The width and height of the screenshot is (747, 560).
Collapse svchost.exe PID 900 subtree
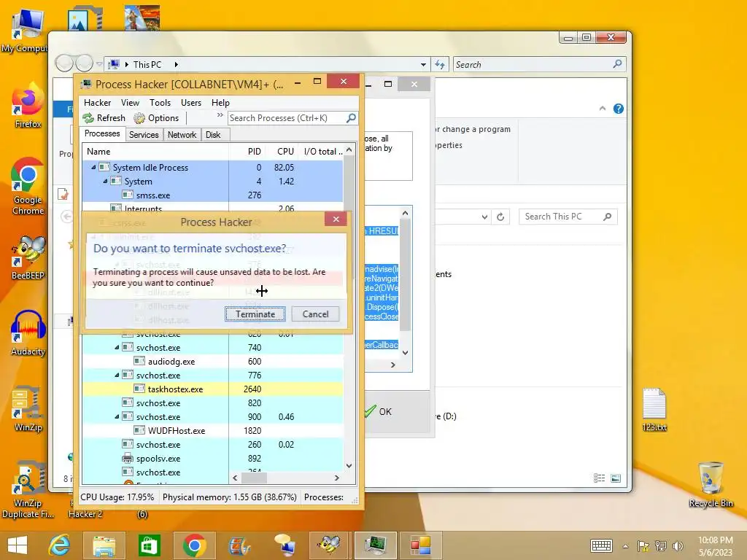click(x=117, y=416)
